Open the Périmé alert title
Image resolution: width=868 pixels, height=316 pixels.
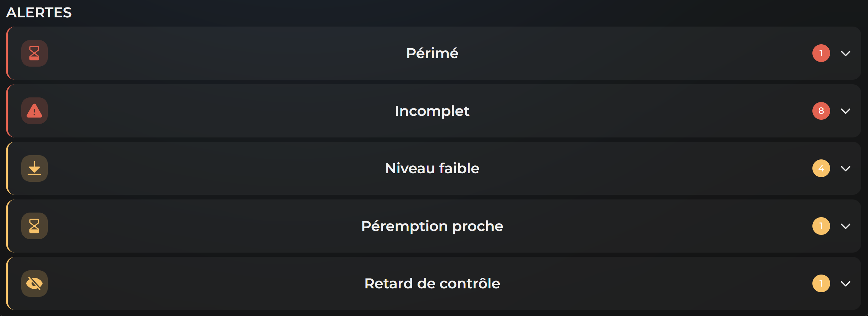432,53
